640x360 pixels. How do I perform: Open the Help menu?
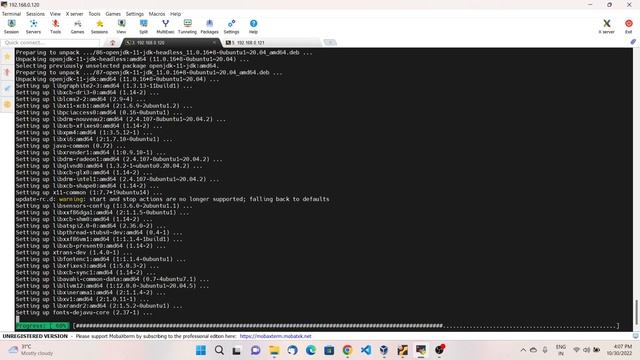coord(176,14)
